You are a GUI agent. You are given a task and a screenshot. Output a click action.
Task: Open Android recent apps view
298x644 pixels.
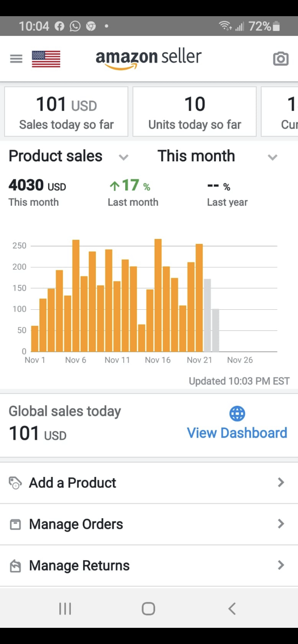(65, 609)
